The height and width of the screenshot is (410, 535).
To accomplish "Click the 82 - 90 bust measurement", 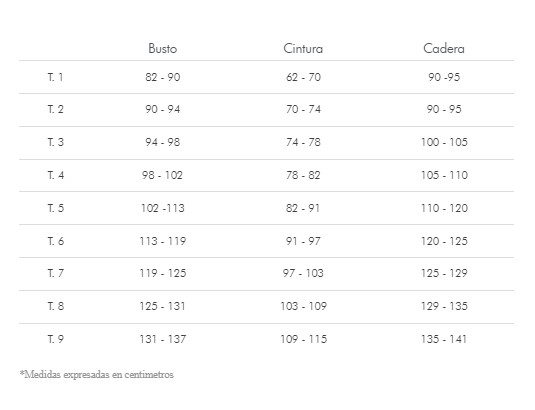I will pyautogui.click(x=162, y=77).
